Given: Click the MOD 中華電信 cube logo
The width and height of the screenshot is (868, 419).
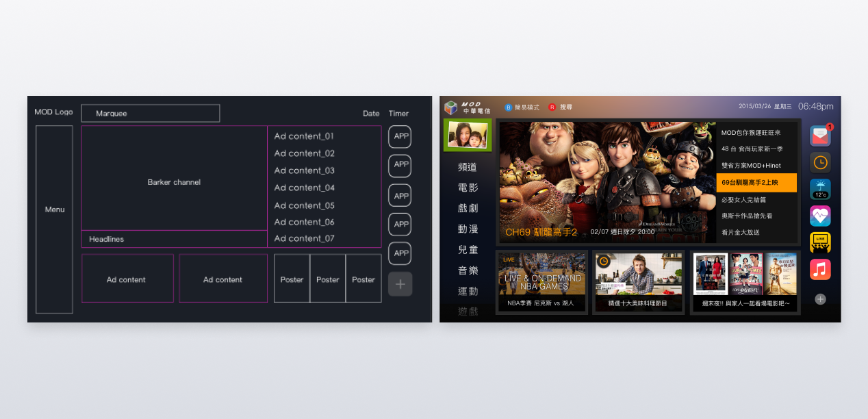Looking at the screenshot, I should point(450,107).
